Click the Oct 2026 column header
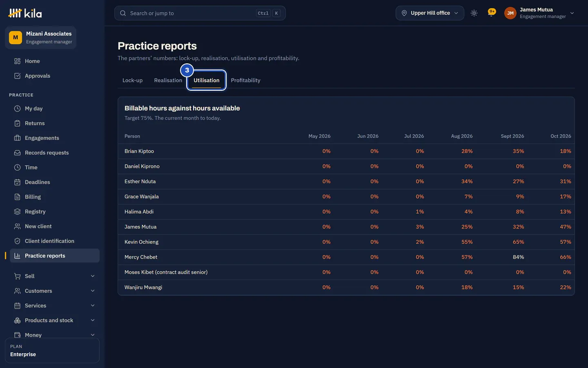The height and width of the screenshot is (368, 588). pyautogui.click(x=561, y=136)
